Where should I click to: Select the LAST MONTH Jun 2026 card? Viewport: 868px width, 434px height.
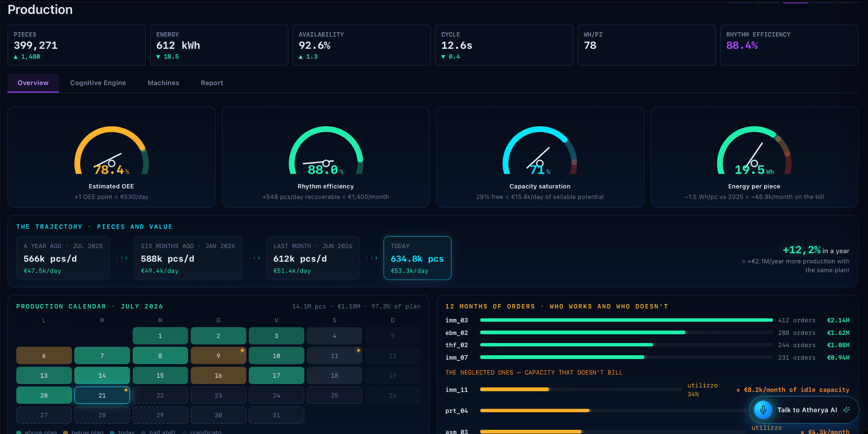click(x=313, y=258)
